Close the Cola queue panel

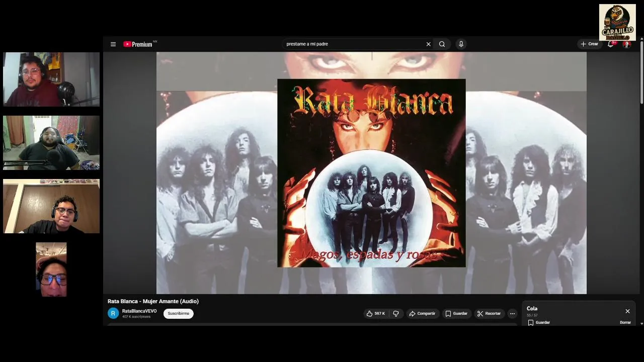[627, 311]
